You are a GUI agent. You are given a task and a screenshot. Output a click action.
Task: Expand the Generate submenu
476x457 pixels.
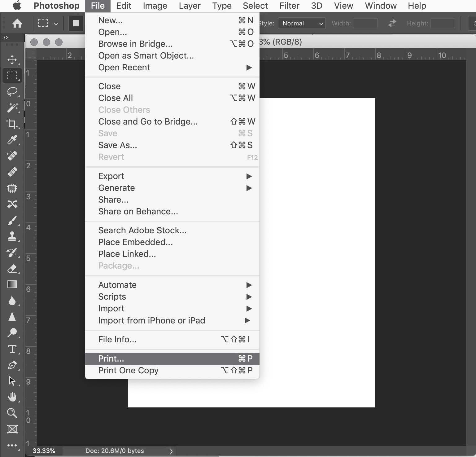[172, 188]
